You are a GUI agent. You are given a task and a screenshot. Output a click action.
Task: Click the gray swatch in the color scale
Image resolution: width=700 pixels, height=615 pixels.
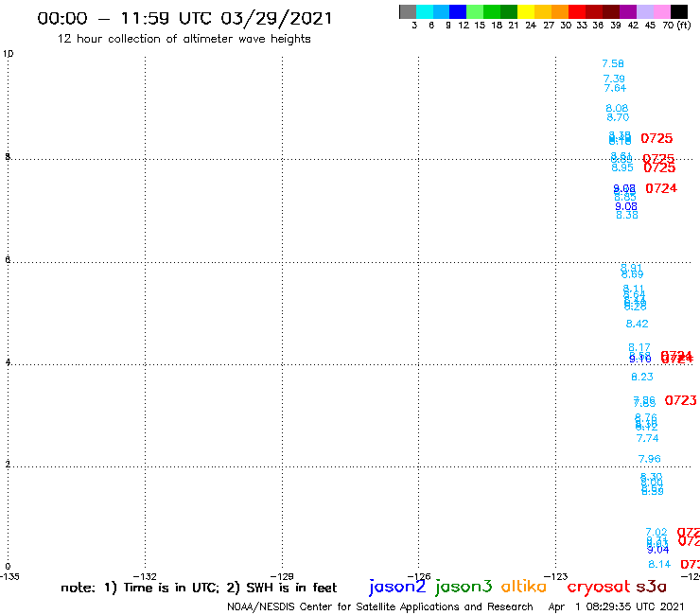(408, 11)
